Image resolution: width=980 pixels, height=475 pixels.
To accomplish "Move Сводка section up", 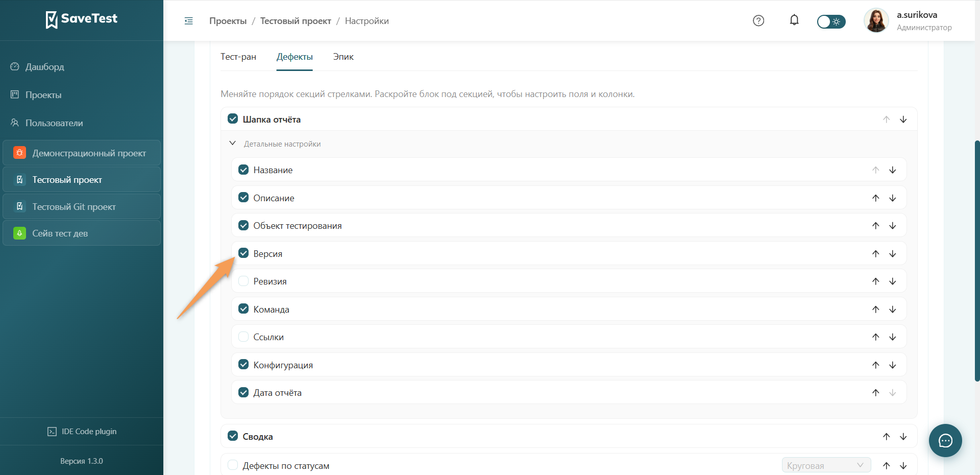I will (x=887, y=437).
